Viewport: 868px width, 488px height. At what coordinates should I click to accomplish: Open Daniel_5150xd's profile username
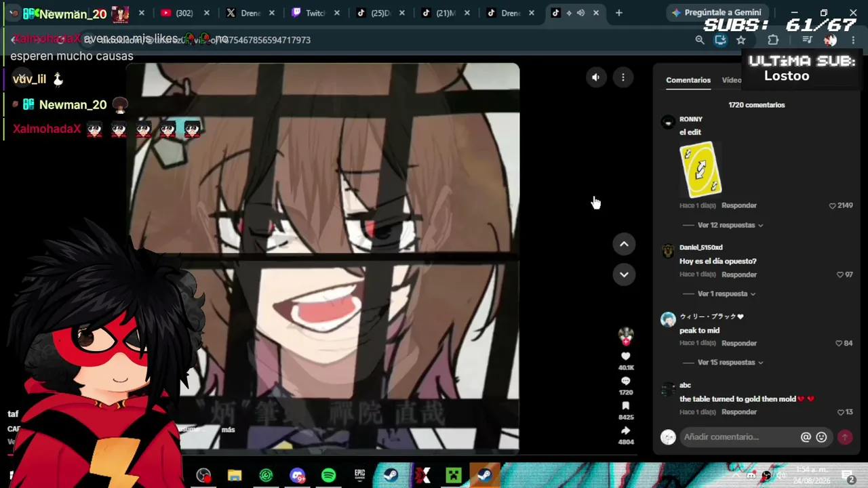coord(701,247)
